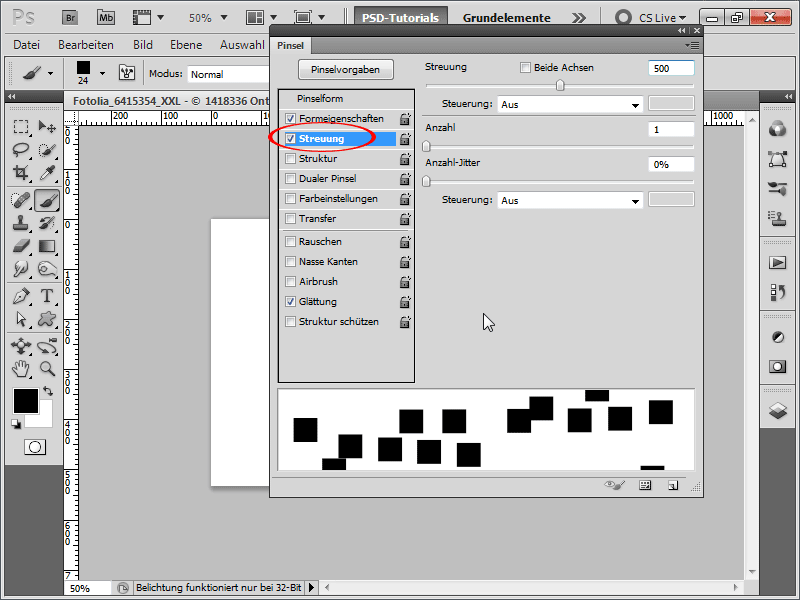Select the Custom Shape tool
Image resolution: width=800 pixels, height=600 pixels.
(47, 319)
